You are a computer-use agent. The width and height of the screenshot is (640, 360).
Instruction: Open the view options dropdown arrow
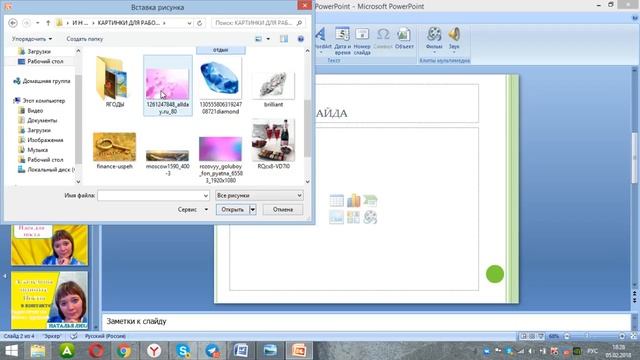coord(268,39)
